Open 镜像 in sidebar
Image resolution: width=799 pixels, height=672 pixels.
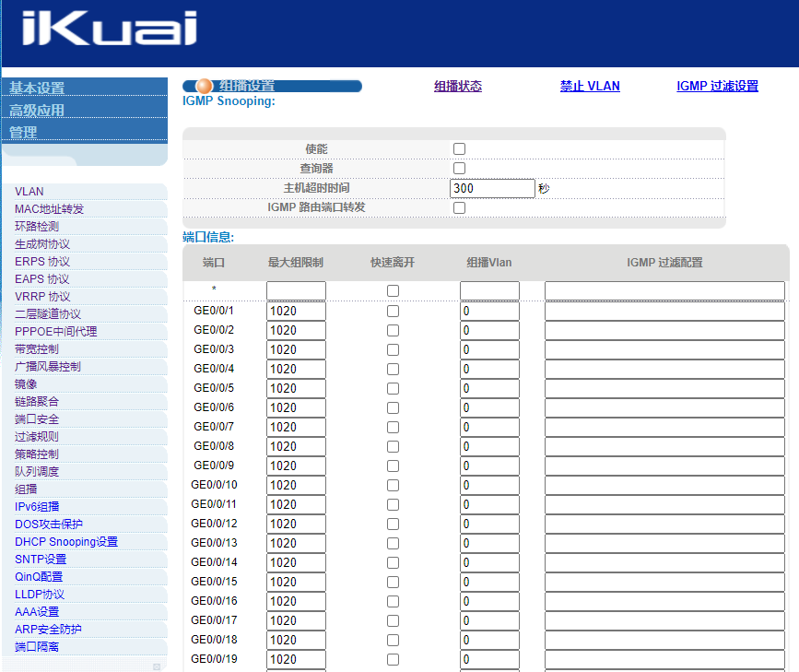coord(26,383)
